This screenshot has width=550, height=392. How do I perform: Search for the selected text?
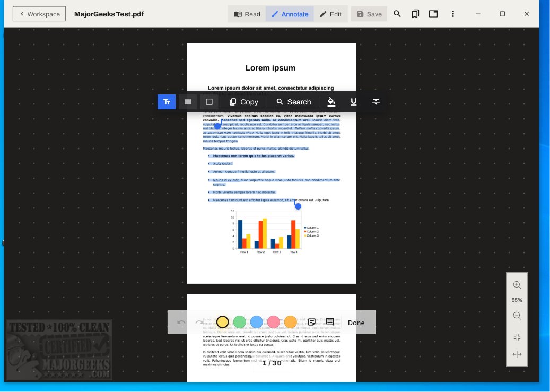[x=294, y=102]
